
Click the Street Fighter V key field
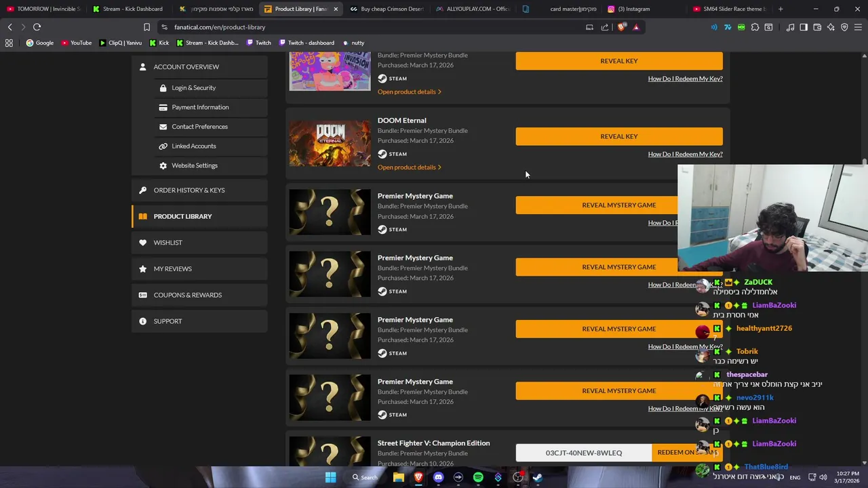(x=584, y=453)
